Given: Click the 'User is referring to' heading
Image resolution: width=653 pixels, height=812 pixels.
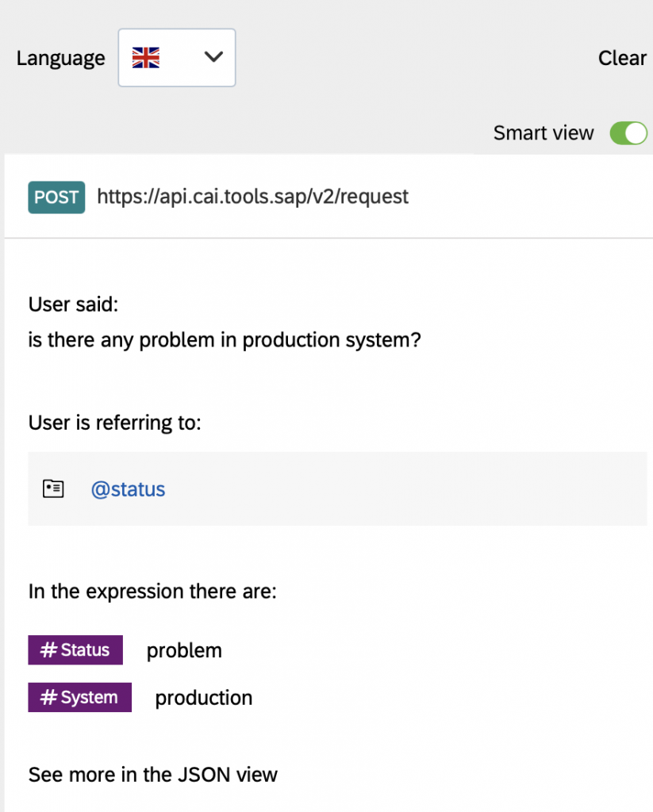Looking at the screenshot, I should coord(114,423).
